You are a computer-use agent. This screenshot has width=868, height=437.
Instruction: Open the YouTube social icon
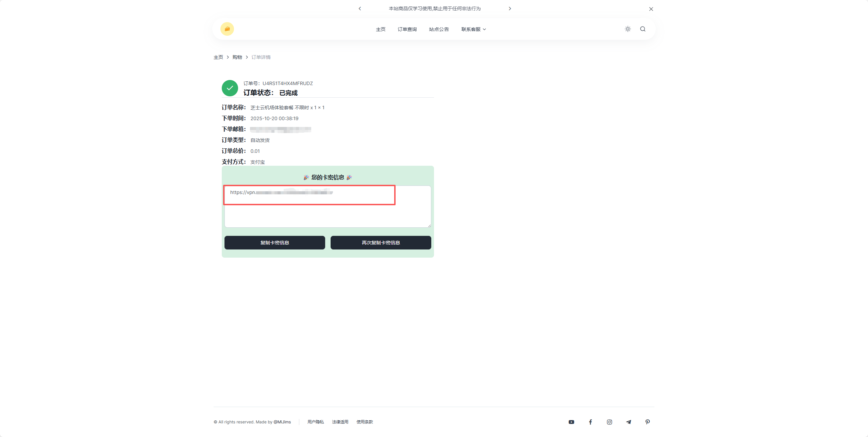(571, 422)
